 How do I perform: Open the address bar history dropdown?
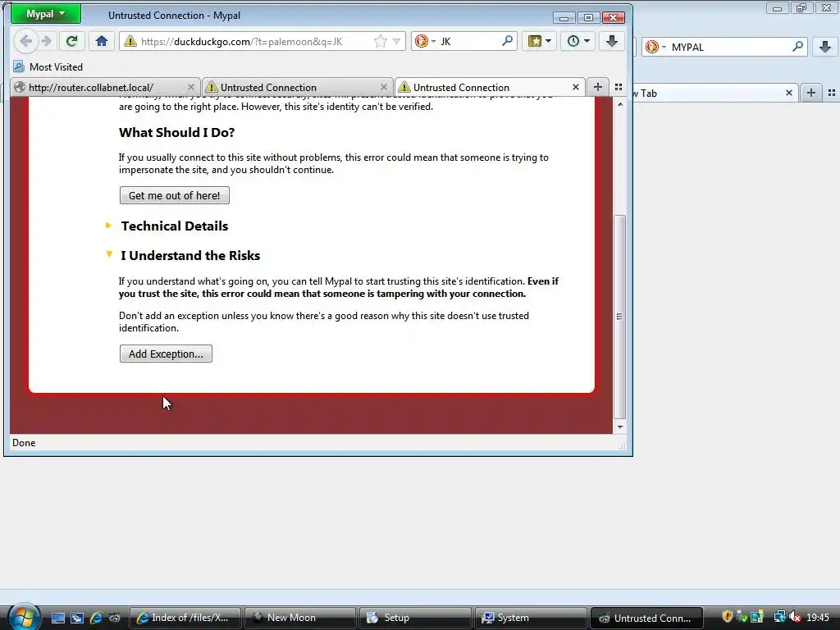pyautogui.click(x=396, y=41)
